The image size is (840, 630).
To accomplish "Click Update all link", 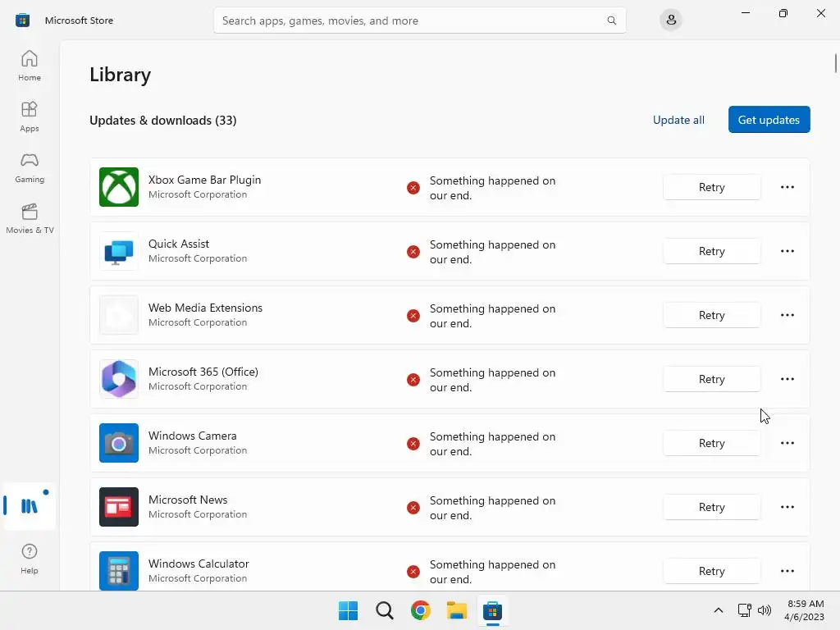I will point(678,120).
